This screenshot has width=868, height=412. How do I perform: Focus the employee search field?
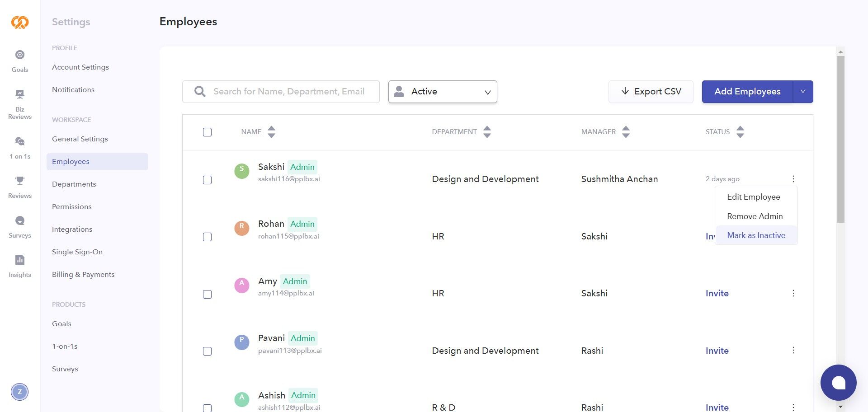(288, 92)
